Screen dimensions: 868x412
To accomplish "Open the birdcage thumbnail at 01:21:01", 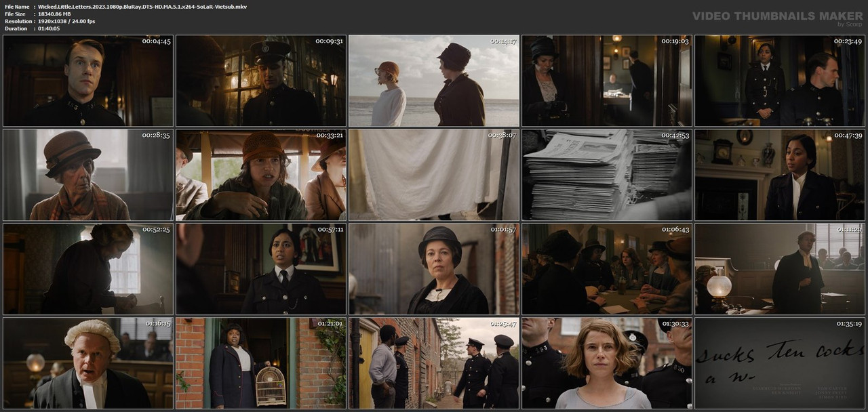I will coord(261,363).
